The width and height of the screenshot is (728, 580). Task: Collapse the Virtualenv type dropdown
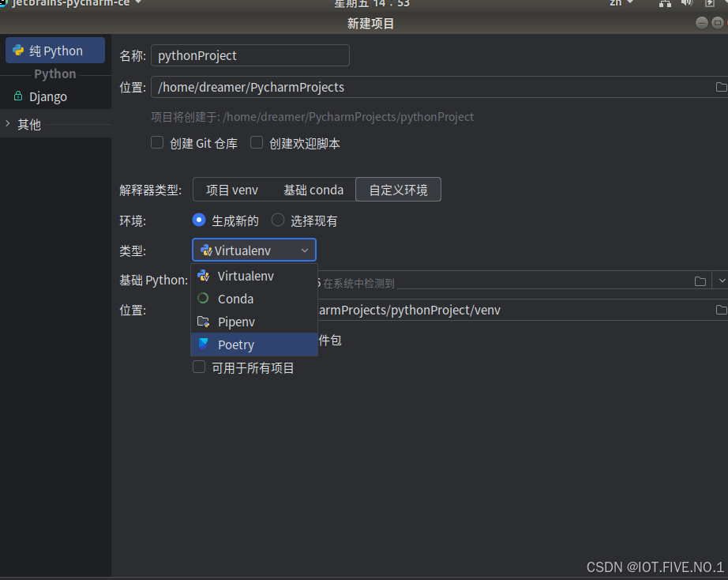click(x=254, y=250)
